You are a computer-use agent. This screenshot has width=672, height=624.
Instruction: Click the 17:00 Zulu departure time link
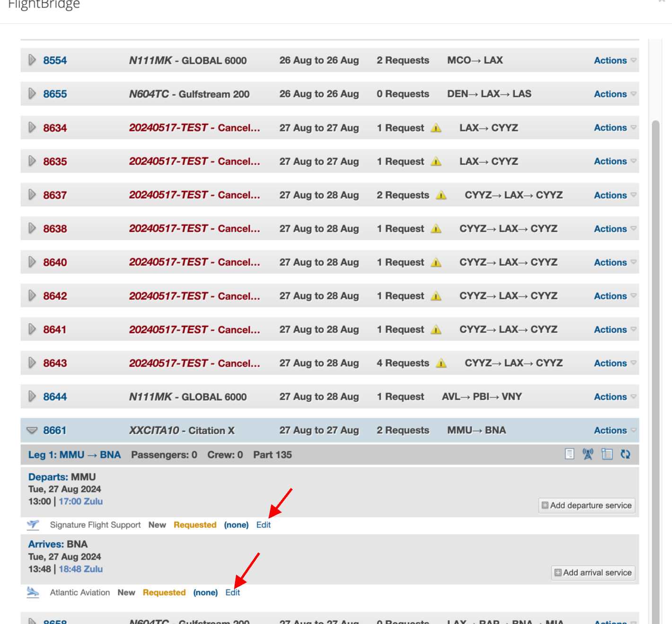80,501
